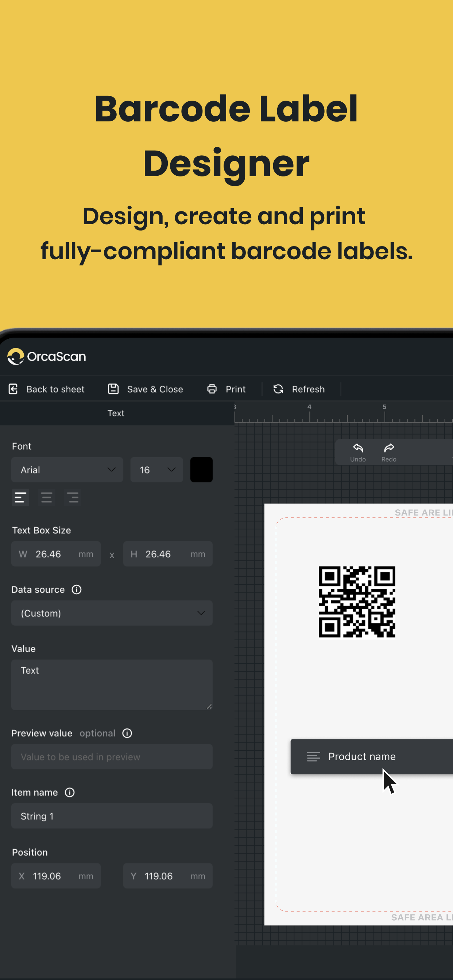Click the Preview value input field
This screenshot has width=453, height=980.
pyautogui.click(x=112, y=757)
